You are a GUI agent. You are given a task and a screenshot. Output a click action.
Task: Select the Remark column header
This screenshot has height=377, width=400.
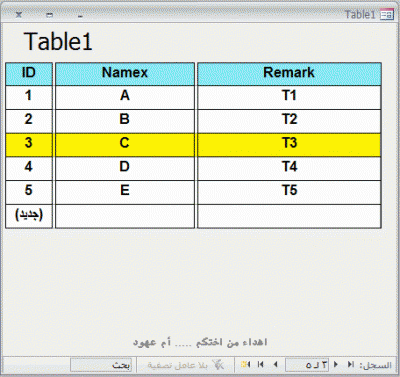click(289, 74)
